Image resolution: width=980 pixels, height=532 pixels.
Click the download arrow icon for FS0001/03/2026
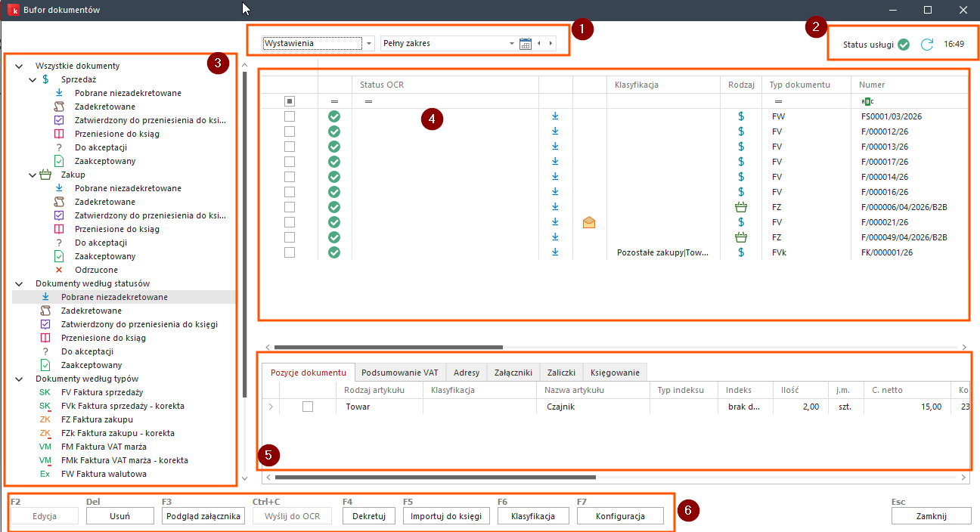tap(555, 116)
